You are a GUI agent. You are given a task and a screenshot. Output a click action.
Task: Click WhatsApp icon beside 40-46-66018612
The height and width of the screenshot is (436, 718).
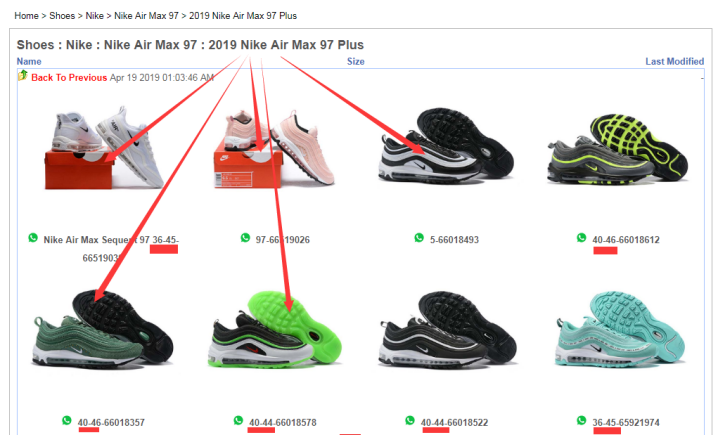click(x=582, y=238)
